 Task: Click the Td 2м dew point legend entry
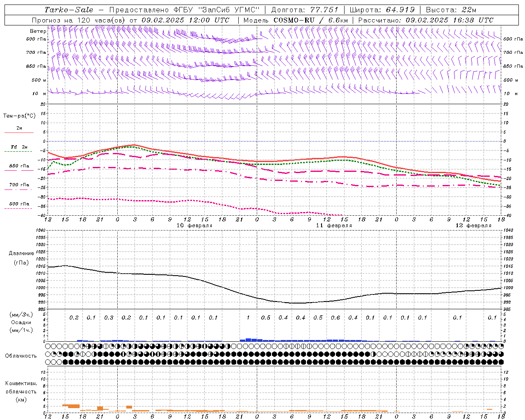[x=19, y=147]
